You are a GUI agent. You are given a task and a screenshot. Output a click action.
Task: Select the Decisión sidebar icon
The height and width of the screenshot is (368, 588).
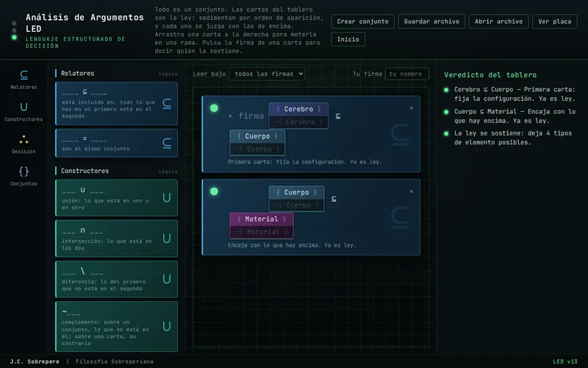(24, 144)
